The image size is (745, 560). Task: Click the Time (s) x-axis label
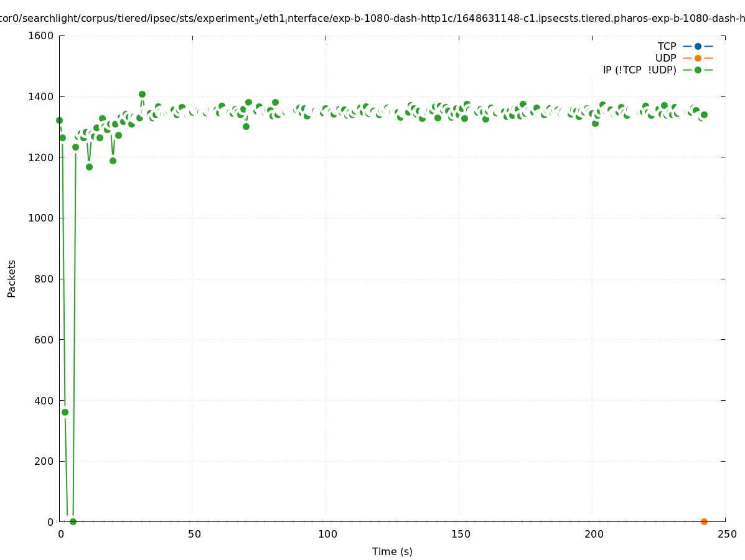coord(392,551)
